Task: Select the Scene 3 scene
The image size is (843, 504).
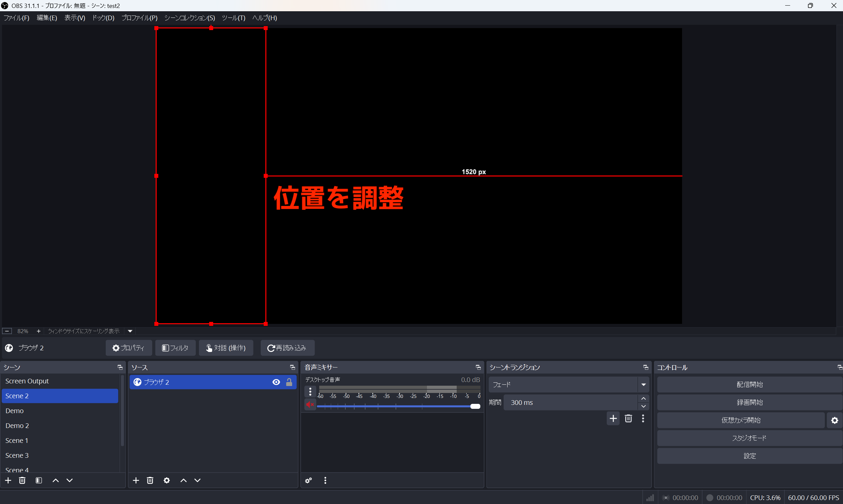Action: [x=60, y=455]
